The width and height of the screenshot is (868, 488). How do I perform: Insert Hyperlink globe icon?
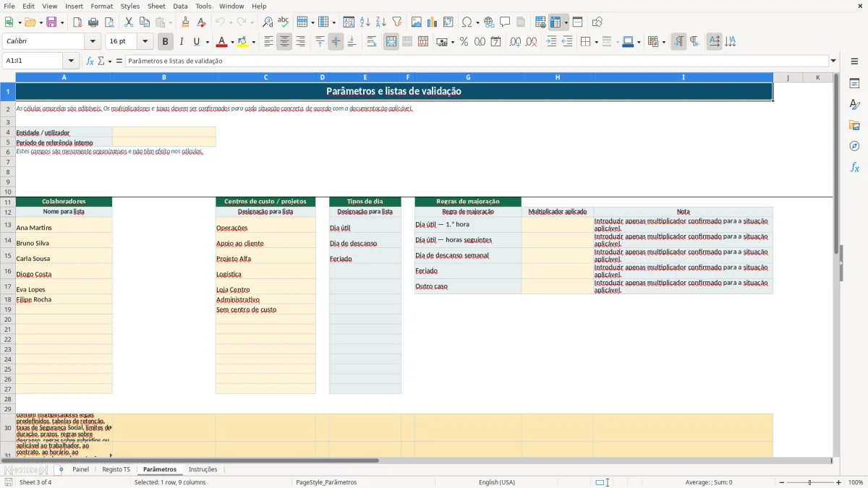(x=489, y=22)
